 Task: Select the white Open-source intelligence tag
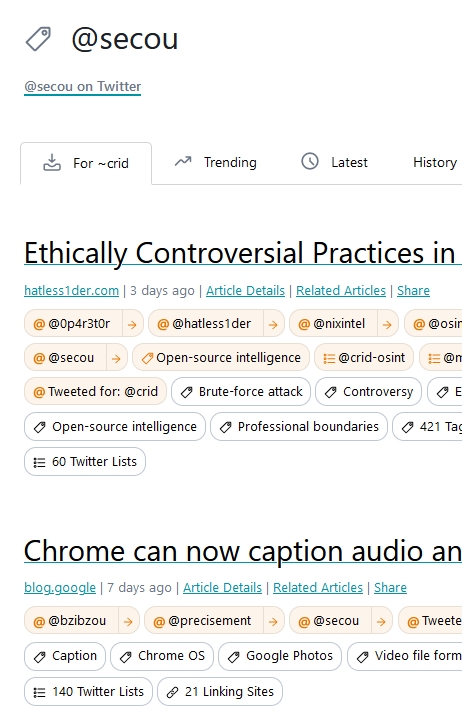tap(115, 426)
